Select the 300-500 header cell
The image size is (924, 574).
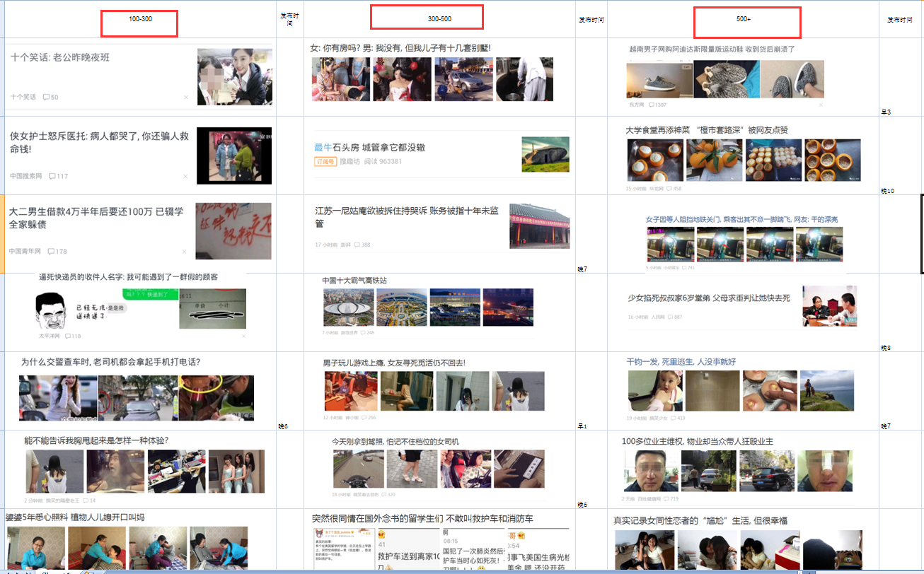tap(440, 19)
